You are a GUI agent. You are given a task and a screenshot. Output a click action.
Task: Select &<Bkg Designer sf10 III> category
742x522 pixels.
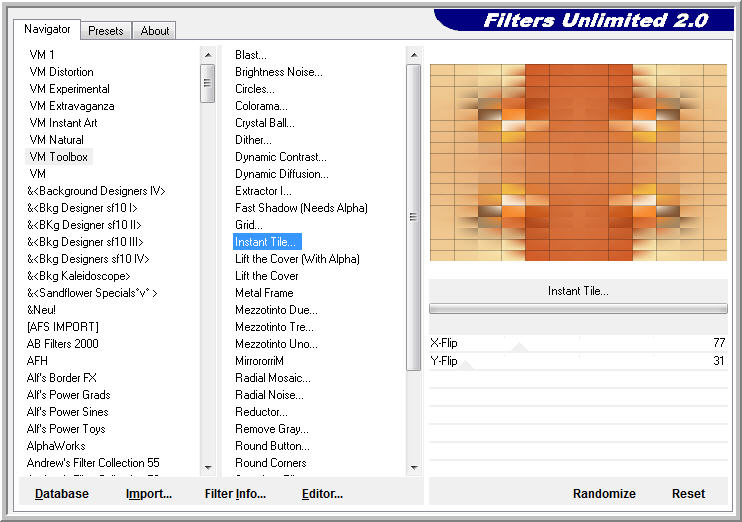point(85,242)
